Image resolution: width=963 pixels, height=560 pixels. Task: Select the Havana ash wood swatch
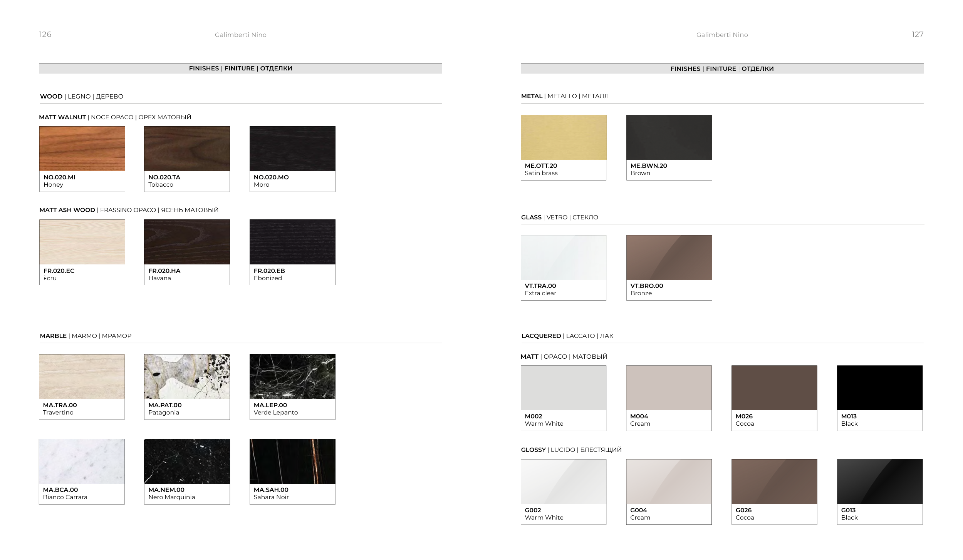coord(187,242)
